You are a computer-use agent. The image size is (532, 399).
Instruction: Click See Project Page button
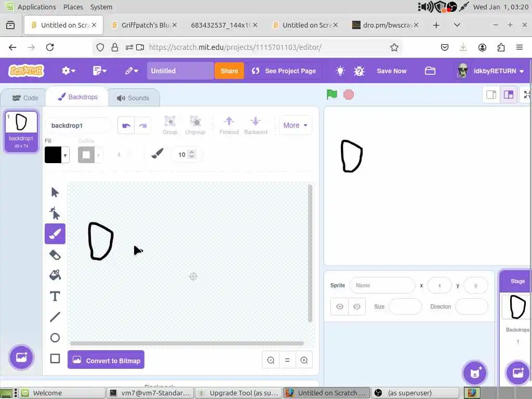[284, 71]
